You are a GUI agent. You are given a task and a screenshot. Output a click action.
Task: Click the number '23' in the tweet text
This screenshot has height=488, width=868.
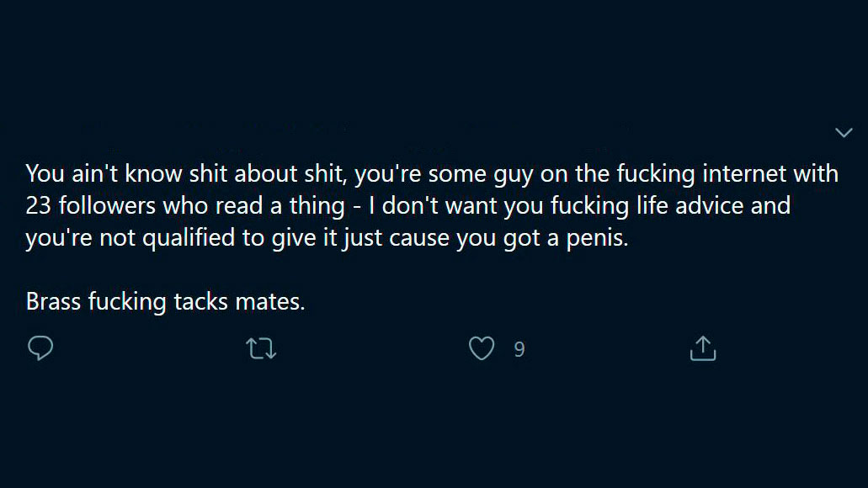coord(38,206)
